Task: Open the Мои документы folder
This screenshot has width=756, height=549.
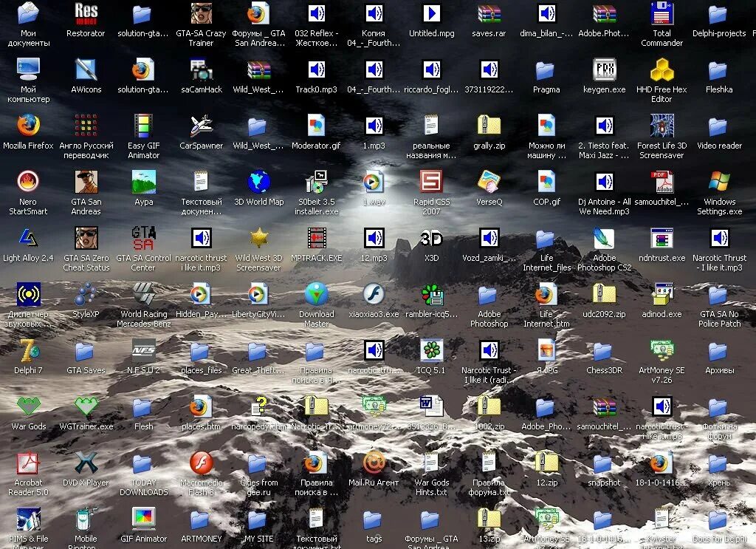Action: pos(29,13)
